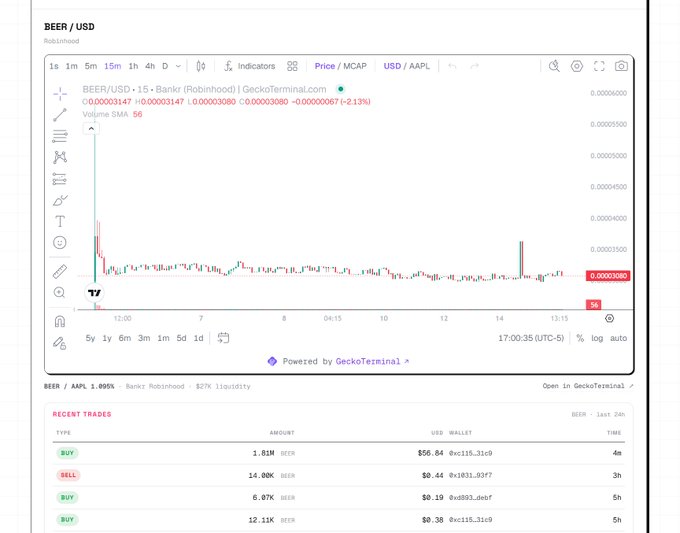Click the current price label 0.00003080
Viewport: 680px width, 533px height.
pyautogui.click(x=608, y=276)
